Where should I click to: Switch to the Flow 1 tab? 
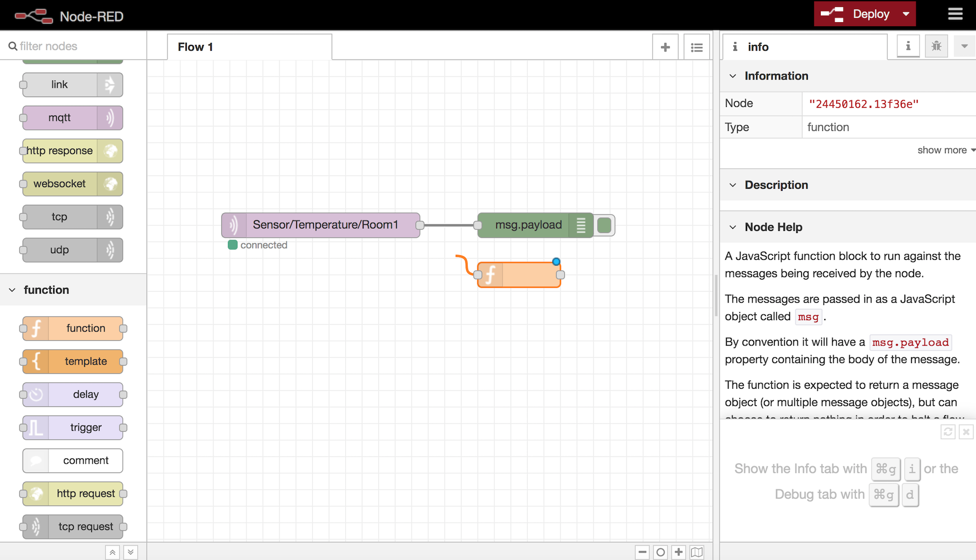click(x=250, y=47)
